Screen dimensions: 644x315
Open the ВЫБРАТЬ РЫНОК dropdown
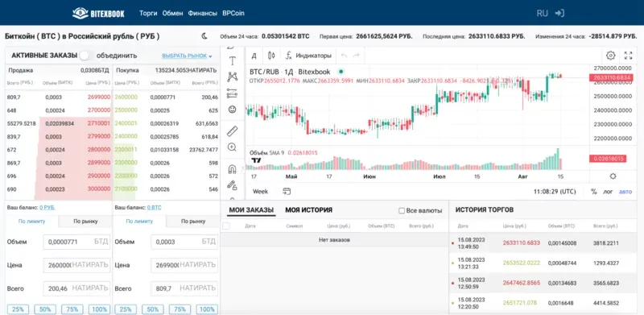187,56
